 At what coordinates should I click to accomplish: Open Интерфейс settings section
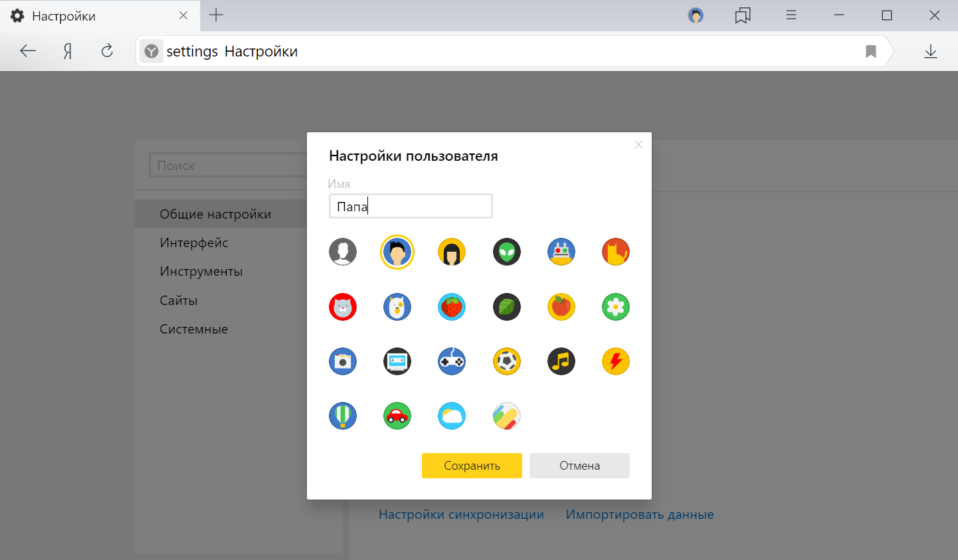(x=194, y=242)
